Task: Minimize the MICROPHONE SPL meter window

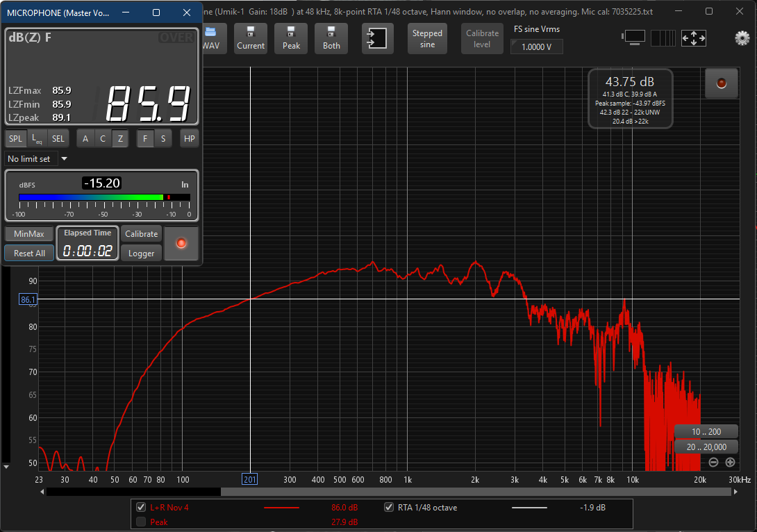Action: (x=126, y=13)
